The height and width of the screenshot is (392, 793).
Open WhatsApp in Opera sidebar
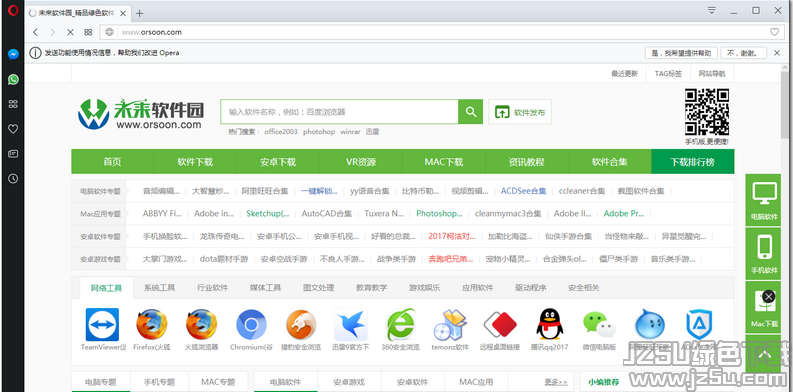[13, 79]
